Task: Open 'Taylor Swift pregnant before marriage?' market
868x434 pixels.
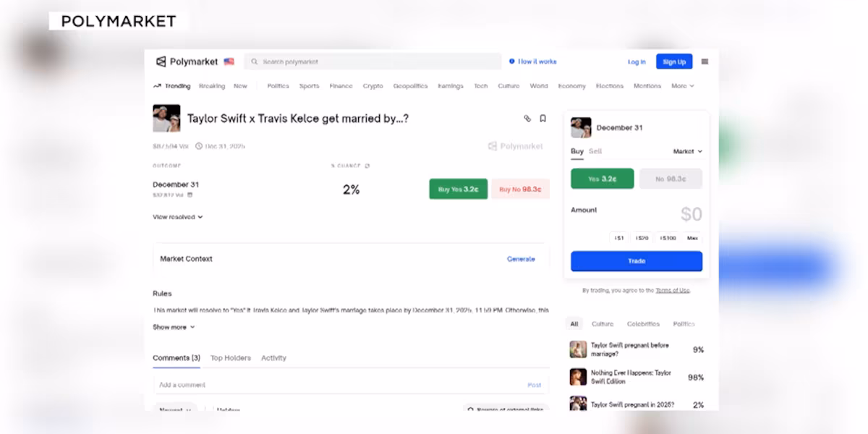Action: pyautogui.click(x=629, y=349)
